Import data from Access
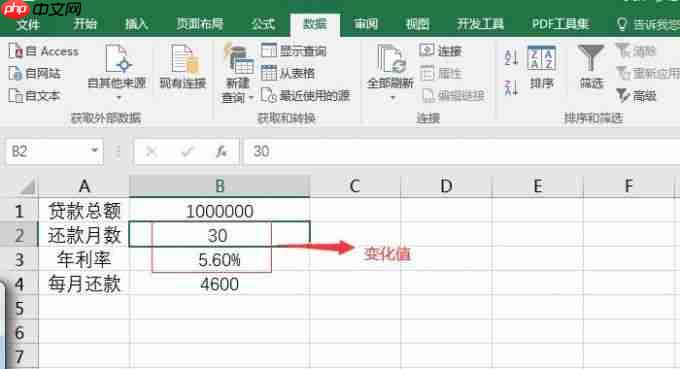 point(43,51)
